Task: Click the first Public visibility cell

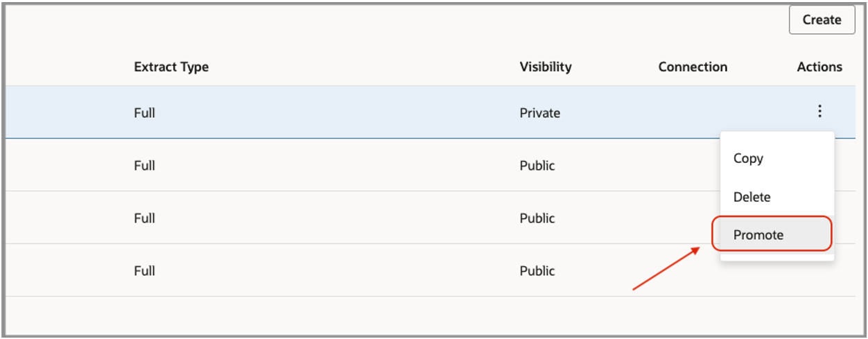Action: (537, 166)
